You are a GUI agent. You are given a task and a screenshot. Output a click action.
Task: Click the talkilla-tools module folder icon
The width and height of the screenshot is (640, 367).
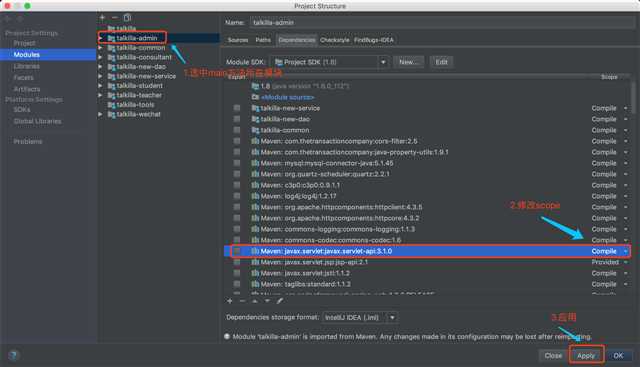coord(111,105)
